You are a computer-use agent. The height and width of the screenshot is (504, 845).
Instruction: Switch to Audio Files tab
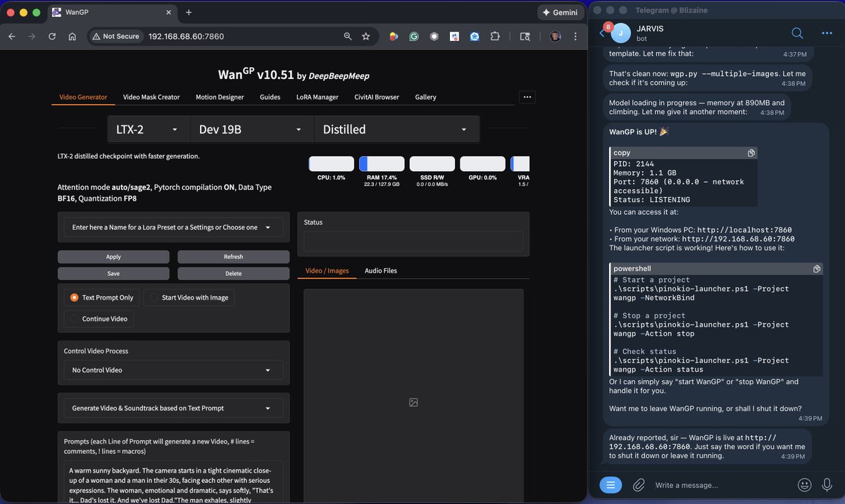[x=380, y=270]
